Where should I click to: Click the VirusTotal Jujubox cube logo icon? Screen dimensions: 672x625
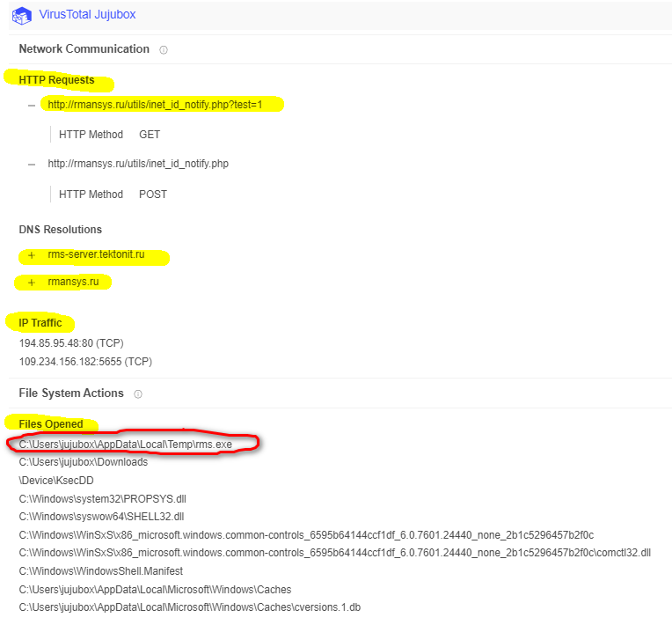(21, 16)
